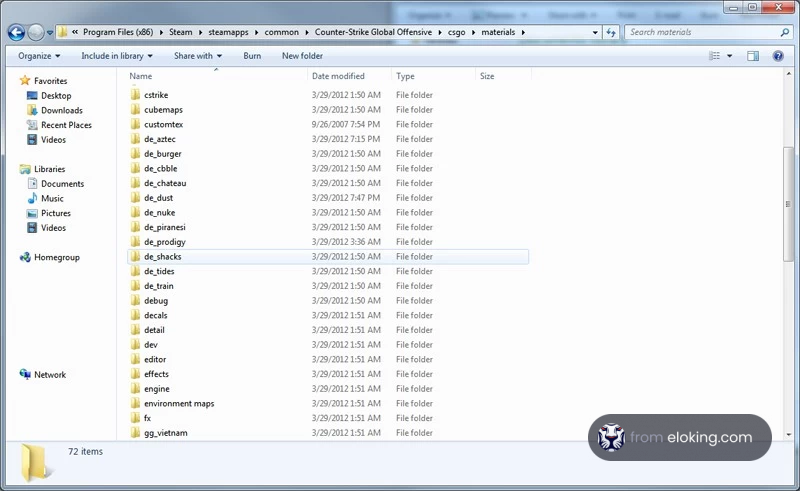Open the Music library

coord(45,199)
